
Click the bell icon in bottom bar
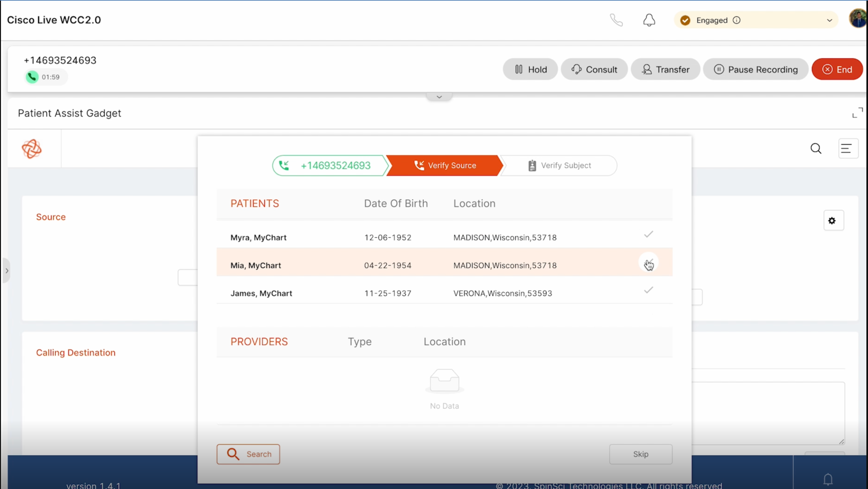coord(828,479)
